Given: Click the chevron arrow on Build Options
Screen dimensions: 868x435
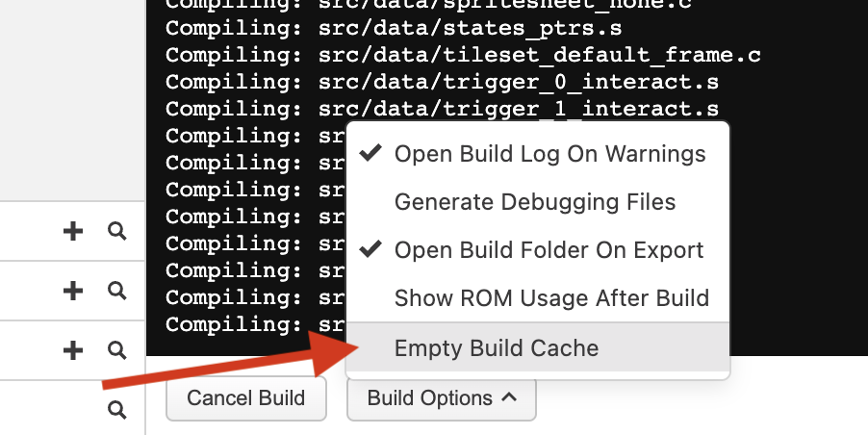Looking at the screenshot, I should coord(510,397).
